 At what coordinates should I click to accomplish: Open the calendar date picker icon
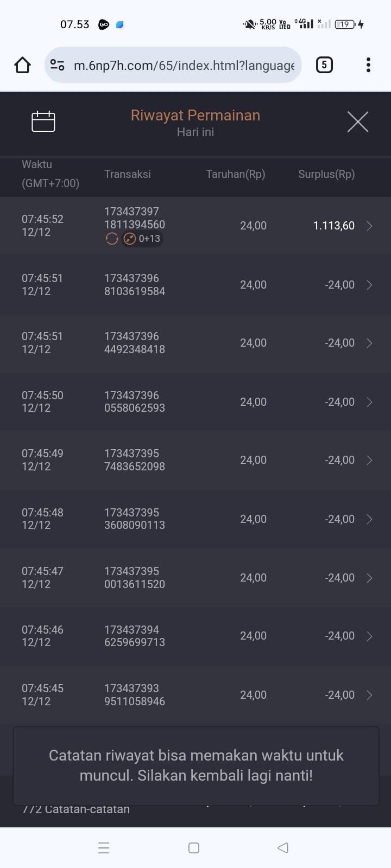tap(43, 122)
